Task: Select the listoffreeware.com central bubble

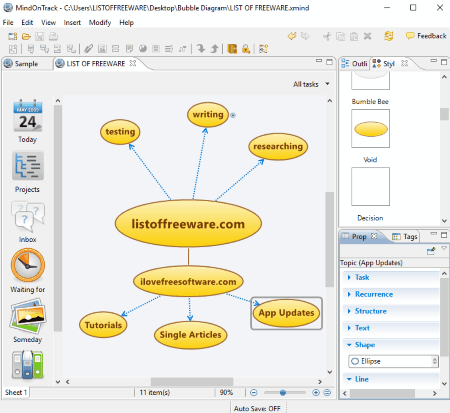Action: coord(188,224)
